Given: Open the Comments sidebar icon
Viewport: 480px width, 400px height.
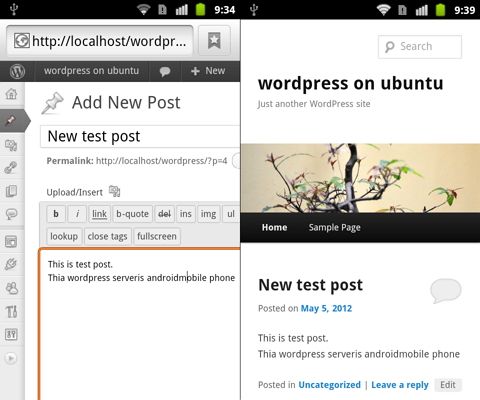Looking at the screenshot, I should pyautogui.click(x=11, y=214).
